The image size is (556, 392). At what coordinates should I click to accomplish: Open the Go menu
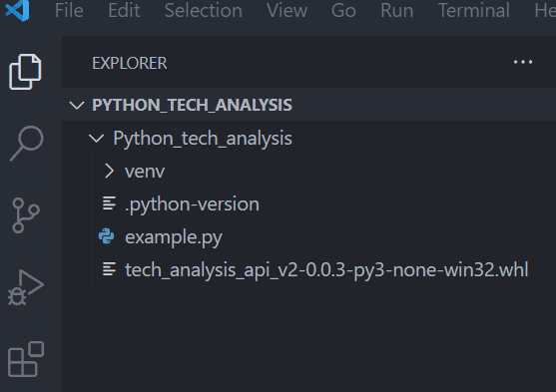point(343,10)
